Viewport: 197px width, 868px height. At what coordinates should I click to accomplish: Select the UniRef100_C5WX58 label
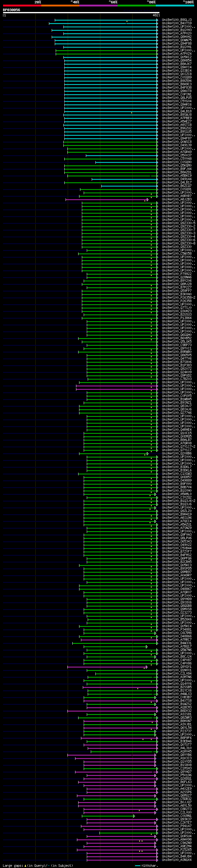click(x=176, y=254)
